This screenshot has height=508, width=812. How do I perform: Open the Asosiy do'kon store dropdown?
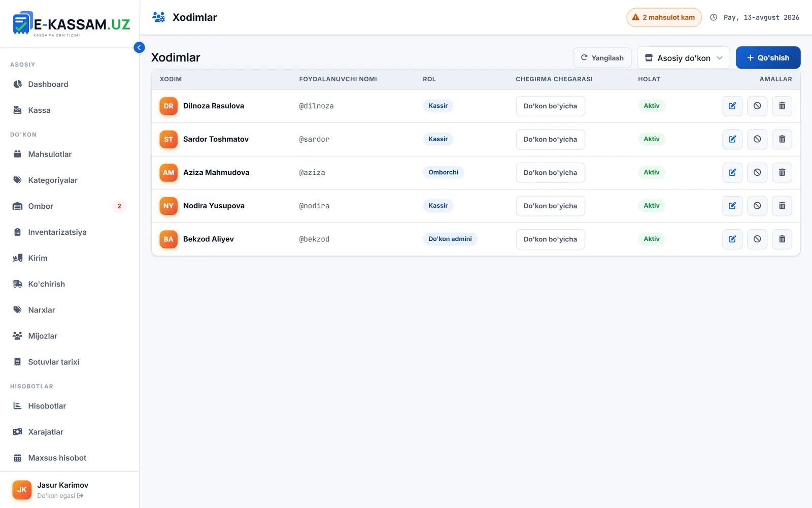click(x=684, y=58)
